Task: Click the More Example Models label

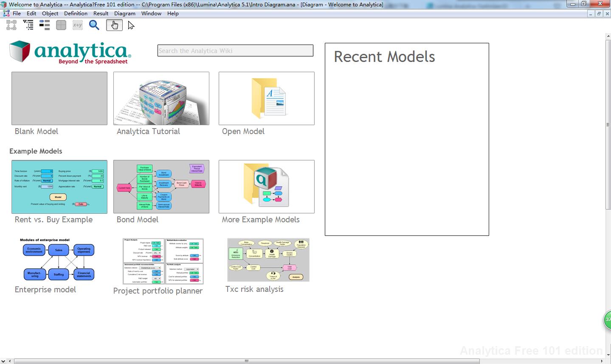Action: tap(261, 220)
